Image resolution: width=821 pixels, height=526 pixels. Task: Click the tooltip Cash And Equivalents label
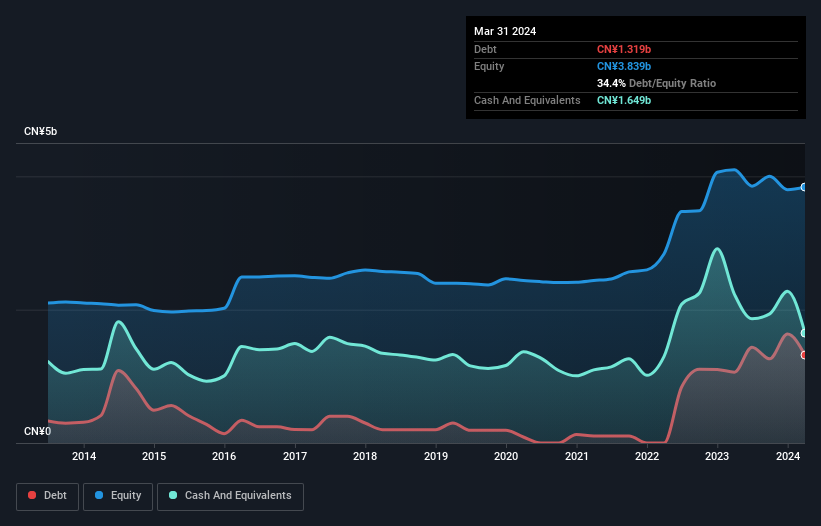[527, 100]
